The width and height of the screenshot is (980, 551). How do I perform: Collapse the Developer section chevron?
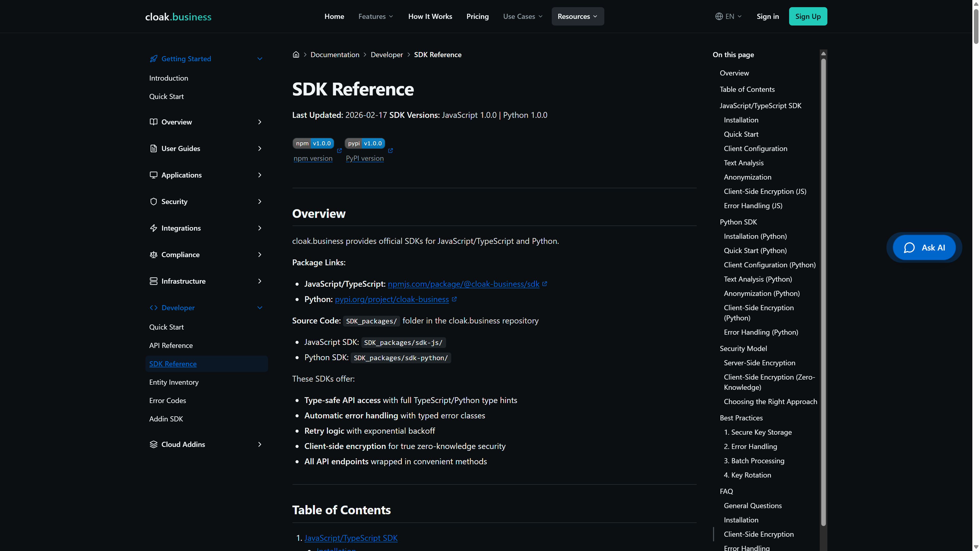pyautogui.click(x=260, y=308)
